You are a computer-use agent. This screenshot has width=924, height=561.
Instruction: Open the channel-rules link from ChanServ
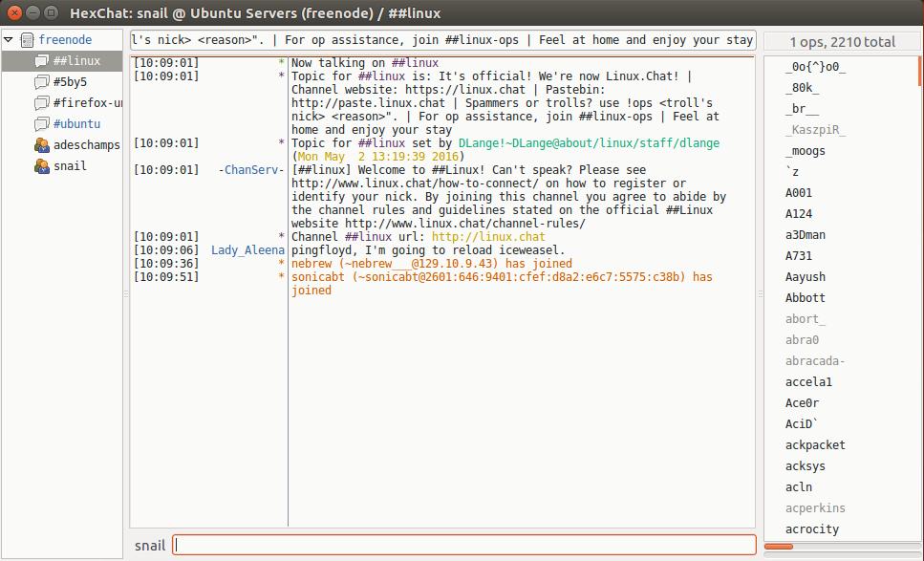coord(465,224)
